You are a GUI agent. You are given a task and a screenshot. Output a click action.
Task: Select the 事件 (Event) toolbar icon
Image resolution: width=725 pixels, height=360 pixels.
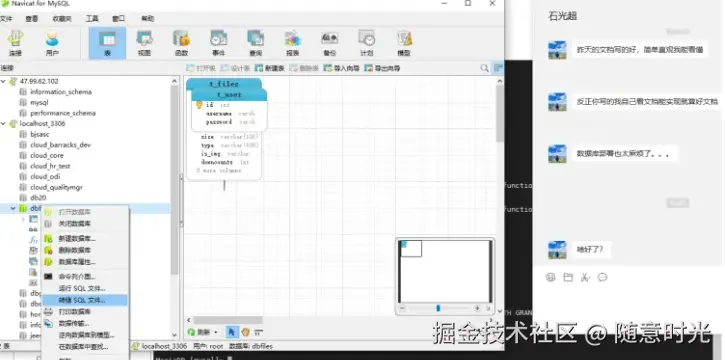(x=218, y=43)
